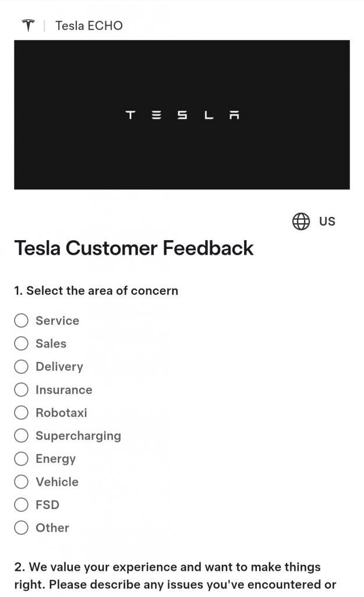
Task: Choose the Supercharging radio option
Action: pos(22,436)
